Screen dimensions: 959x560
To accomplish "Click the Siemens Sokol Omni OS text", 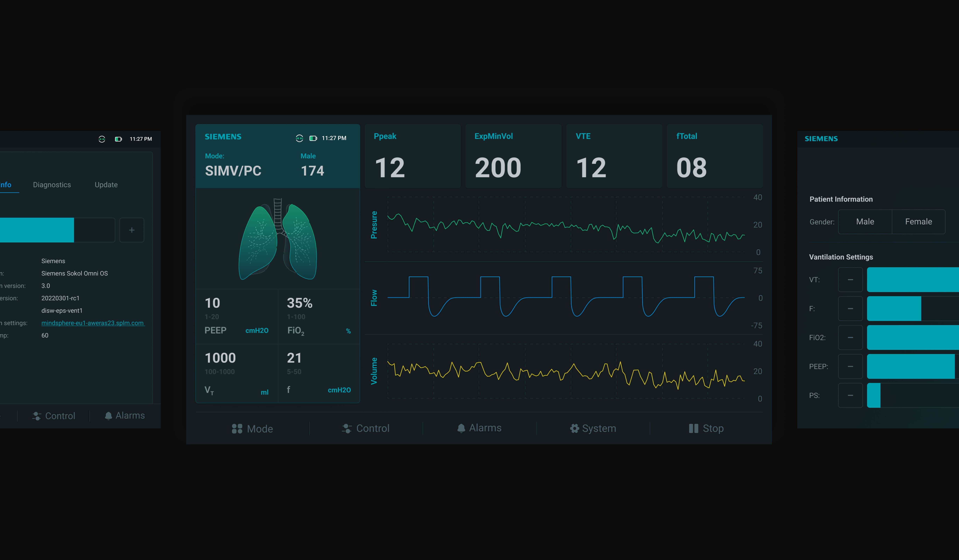I will 75,273.
